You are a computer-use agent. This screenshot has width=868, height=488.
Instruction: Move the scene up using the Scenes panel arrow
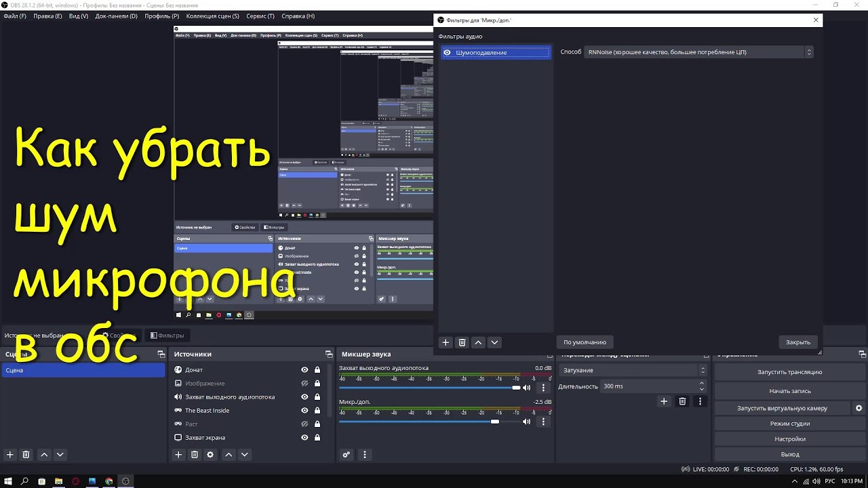[x=44, y=455]
